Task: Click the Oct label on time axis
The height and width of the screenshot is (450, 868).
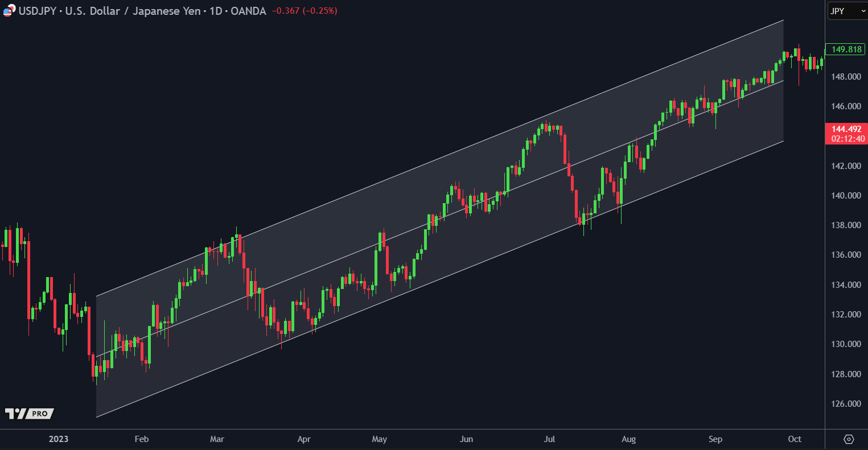Action: (795, 439)
